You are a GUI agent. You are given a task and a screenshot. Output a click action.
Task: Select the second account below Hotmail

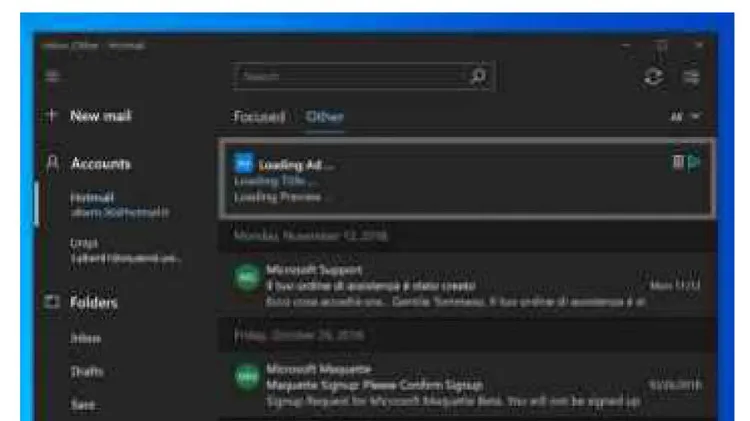pos(125,250)
